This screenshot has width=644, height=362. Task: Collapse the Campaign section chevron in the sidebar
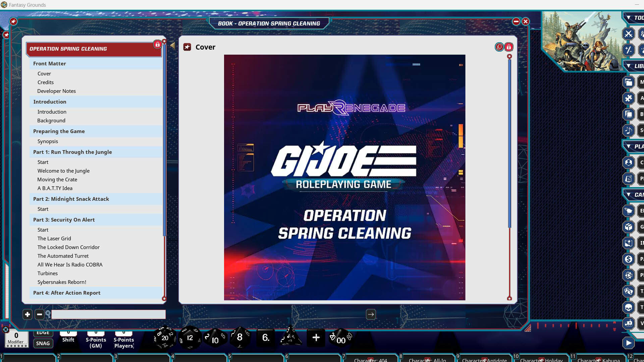[628, 195]
